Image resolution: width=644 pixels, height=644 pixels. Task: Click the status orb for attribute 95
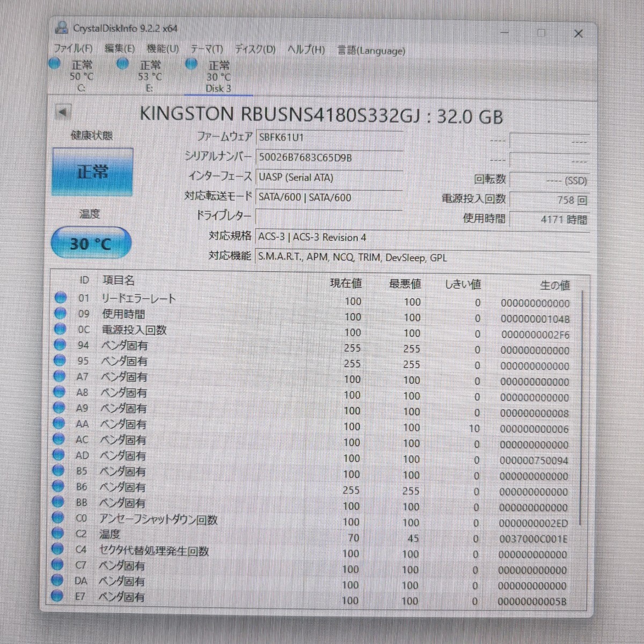(x=60, y=361)
